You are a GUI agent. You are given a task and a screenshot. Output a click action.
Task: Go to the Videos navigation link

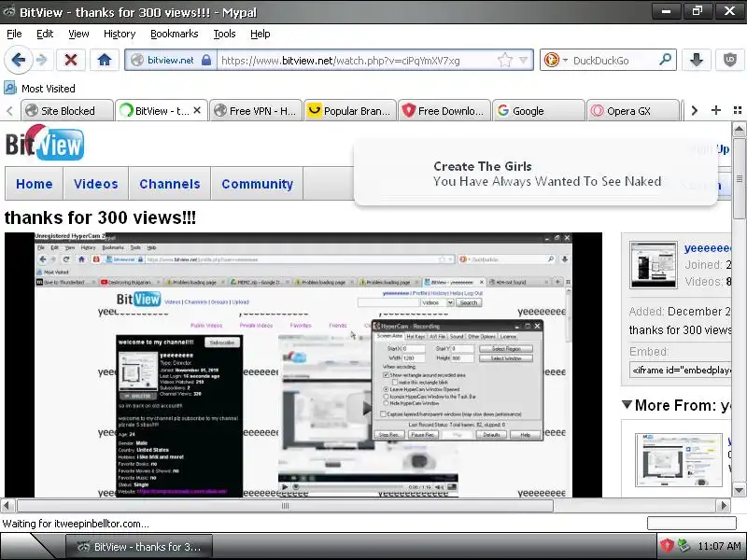point(96,184)
